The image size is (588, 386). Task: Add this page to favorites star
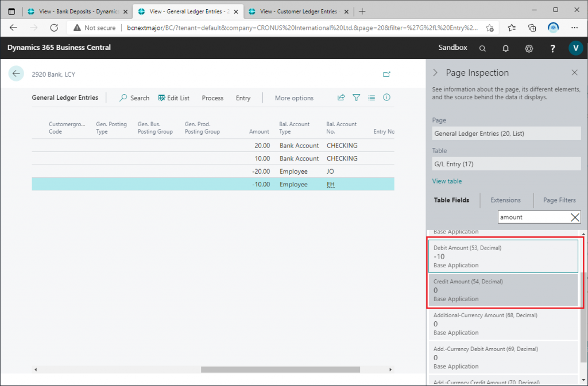coord(489,28)
